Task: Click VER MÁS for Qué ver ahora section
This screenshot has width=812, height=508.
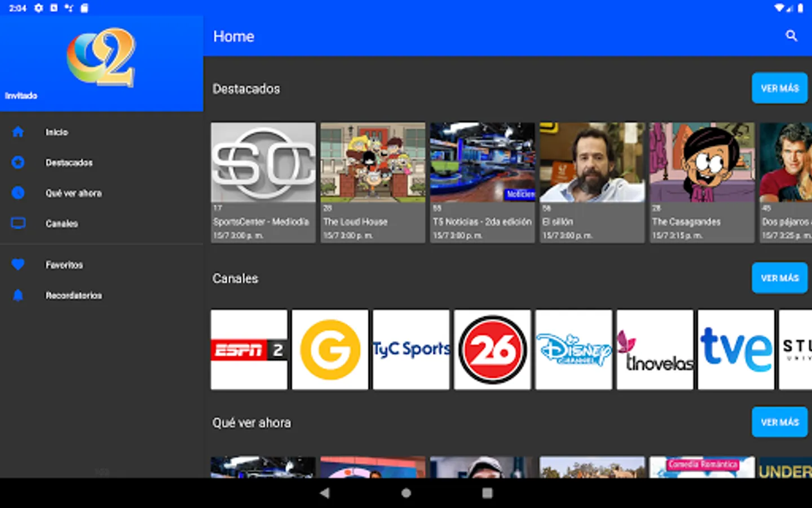Action: pos(779,422)
